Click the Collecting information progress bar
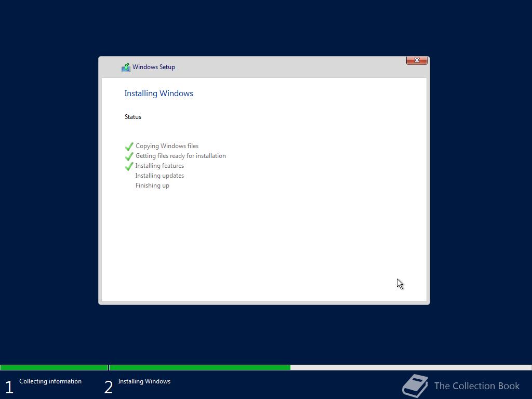Viewport: 532px width, 399px height. pos(54,367)
